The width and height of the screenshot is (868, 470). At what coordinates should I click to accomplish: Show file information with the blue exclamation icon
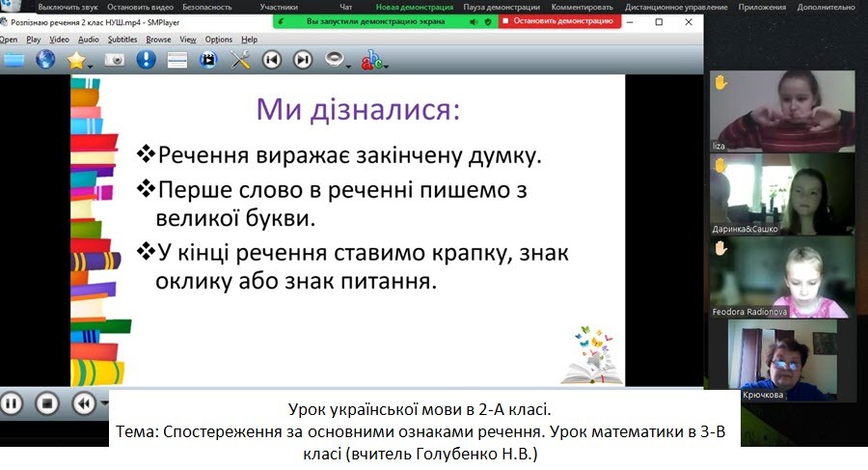146,60
